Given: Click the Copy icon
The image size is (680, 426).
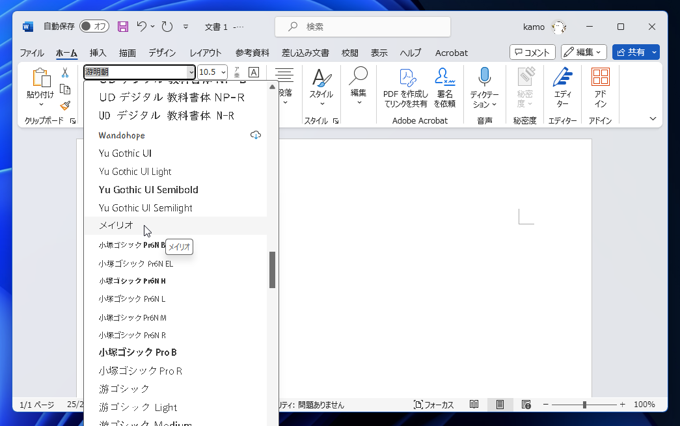Looking at the screenshot, I should (65, 89).
